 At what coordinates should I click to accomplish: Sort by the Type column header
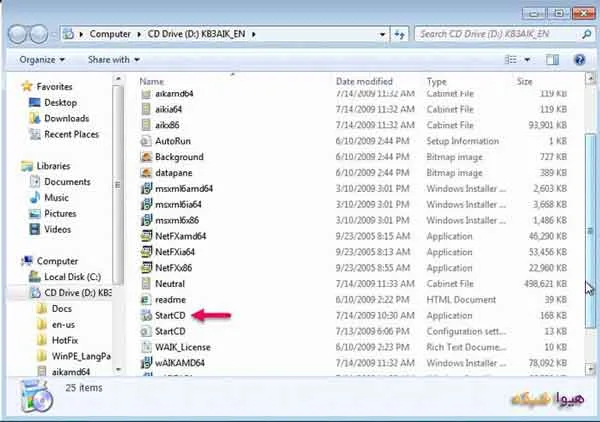(437, 82)
